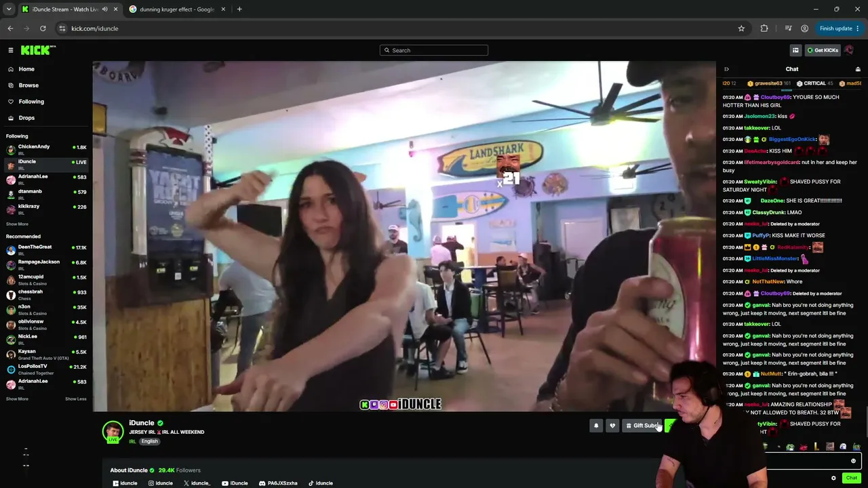This screenshot has height=488, width=868.
Task: Open chat settings gear icon
Action: [833, 478]
